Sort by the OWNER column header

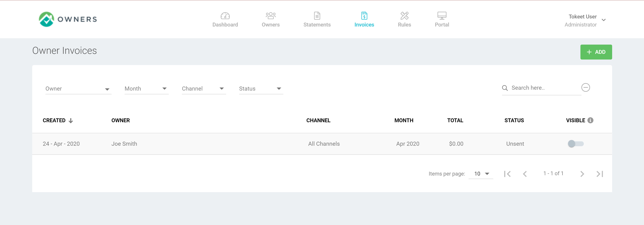click(x=121, y=121)
